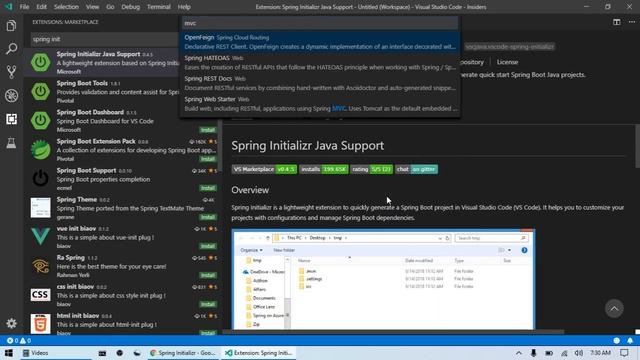Viewport: 640px width, 360px height.
Task: Choose Spring Web Starter dependency option
Action: point(320,104)
